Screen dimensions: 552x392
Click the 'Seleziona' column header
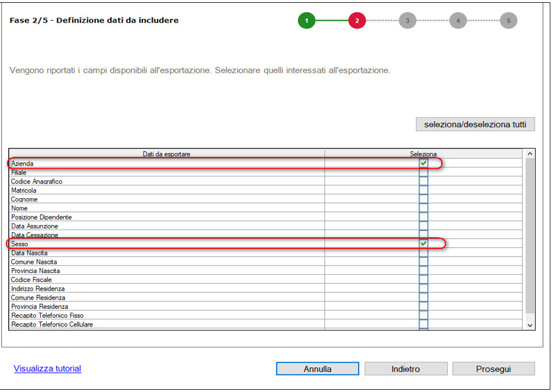[x=424, y=154]
